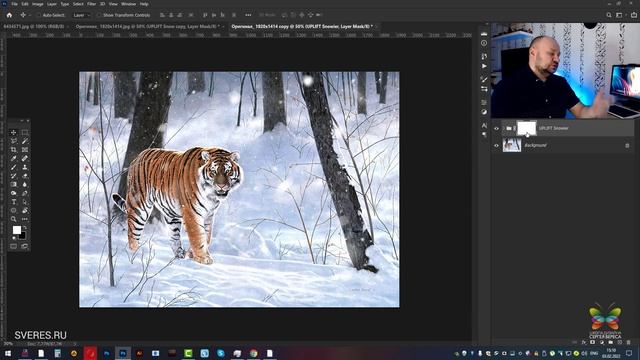This screenshot has height=360, width=640.
Task: Open the Windows Start button
Action: pos(8,353)
